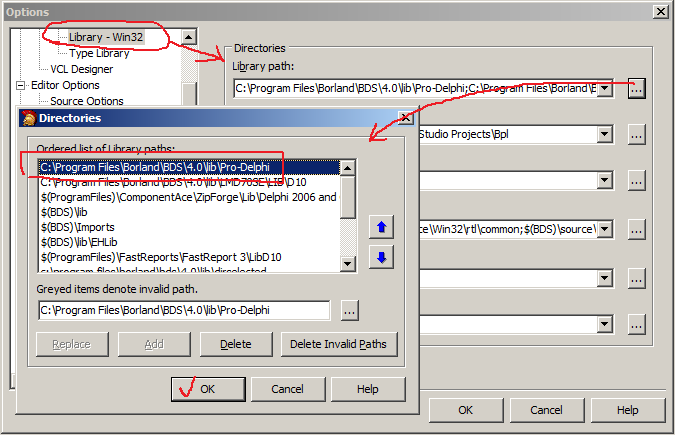Close the Directories dialog
The width and height of the screenshot is (675, 435).
point(405,118)
